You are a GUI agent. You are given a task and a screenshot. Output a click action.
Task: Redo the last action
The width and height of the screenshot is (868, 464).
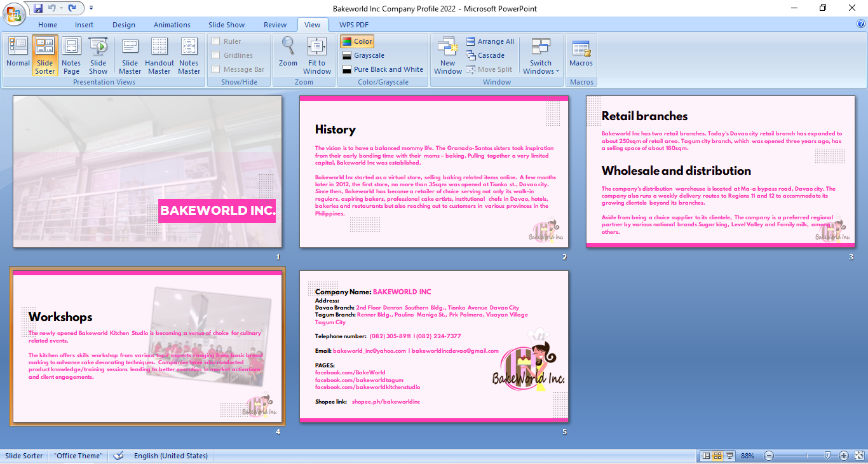pyautogui.click(x=72, y=8)
